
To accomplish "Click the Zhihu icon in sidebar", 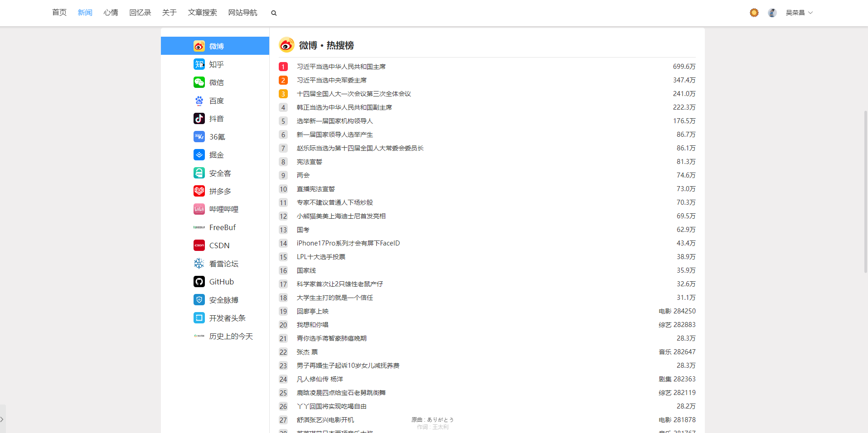I will tap(199, 64).
